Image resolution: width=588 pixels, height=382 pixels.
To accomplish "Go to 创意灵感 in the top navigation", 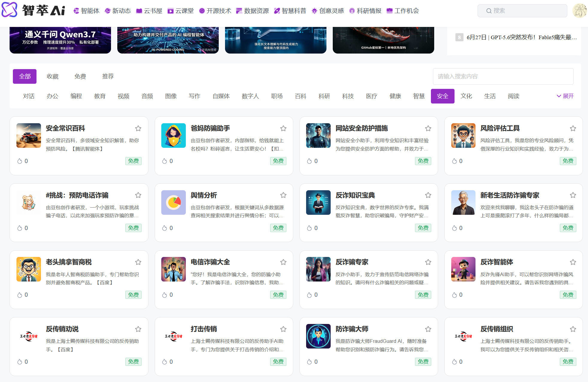I will [x=328, y=11].
